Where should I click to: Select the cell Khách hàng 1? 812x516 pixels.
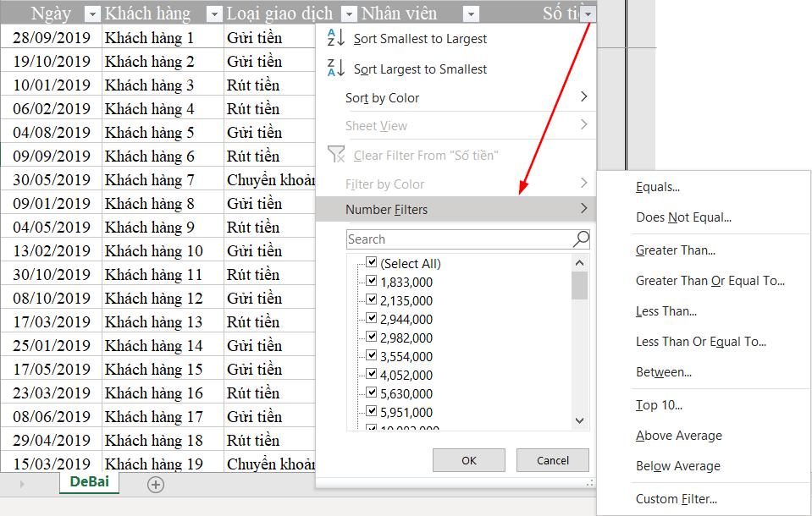163,37
